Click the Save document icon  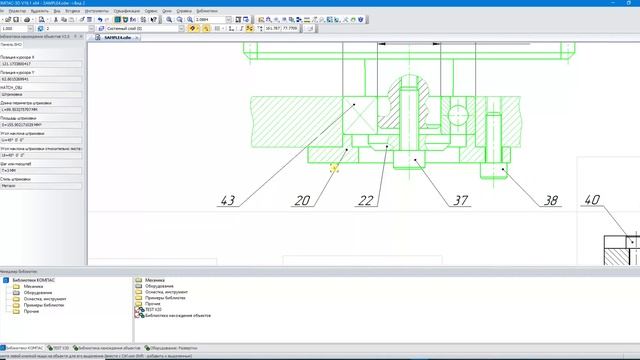[x=16, y=20]
